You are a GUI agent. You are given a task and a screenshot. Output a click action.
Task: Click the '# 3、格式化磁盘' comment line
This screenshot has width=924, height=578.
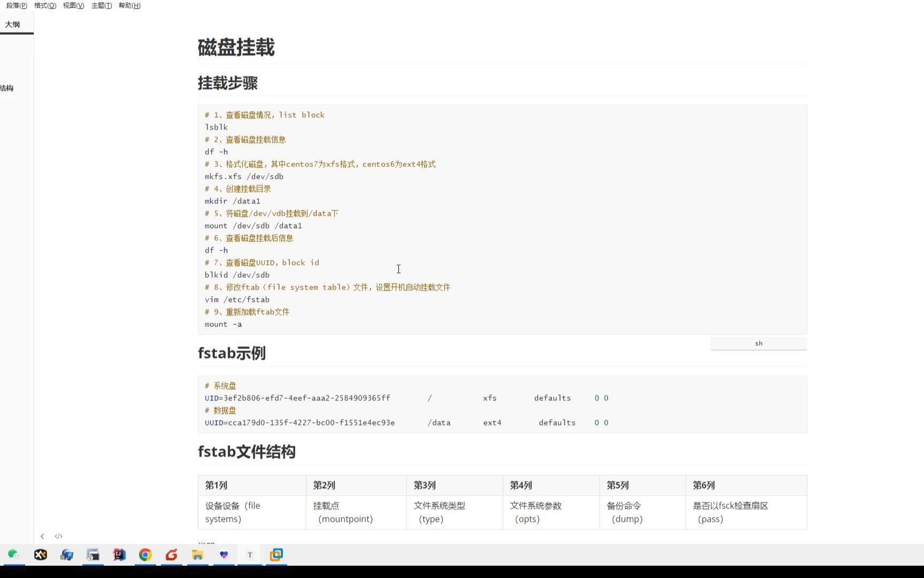click(320, 164)
